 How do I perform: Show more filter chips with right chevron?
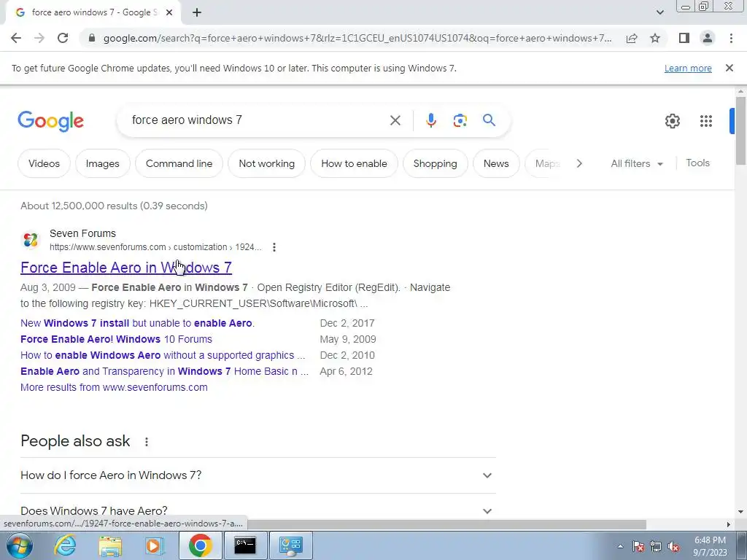coord(579,163)
